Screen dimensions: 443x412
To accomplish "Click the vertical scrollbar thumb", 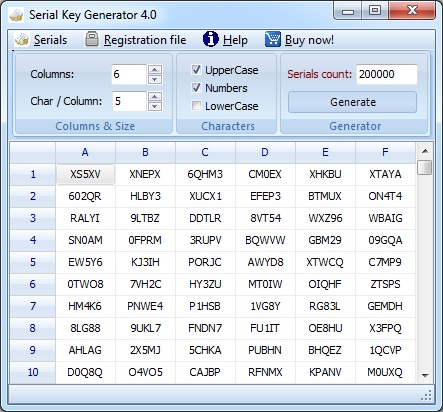I will tap(425, 167).
